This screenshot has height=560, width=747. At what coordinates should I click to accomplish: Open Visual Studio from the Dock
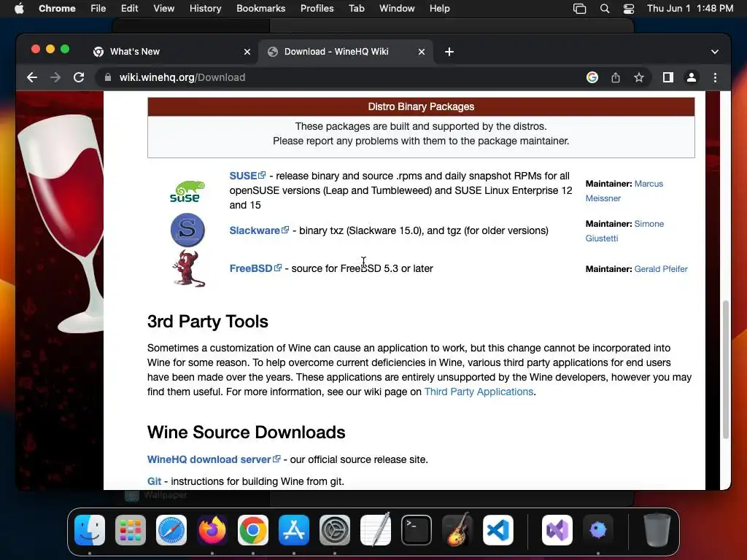click(x=557, y=530)
